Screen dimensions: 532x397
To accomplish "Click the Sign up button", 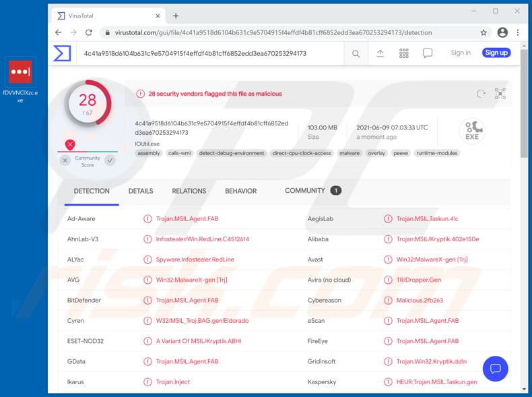I will pyautogui.click(x=496, y=53).
